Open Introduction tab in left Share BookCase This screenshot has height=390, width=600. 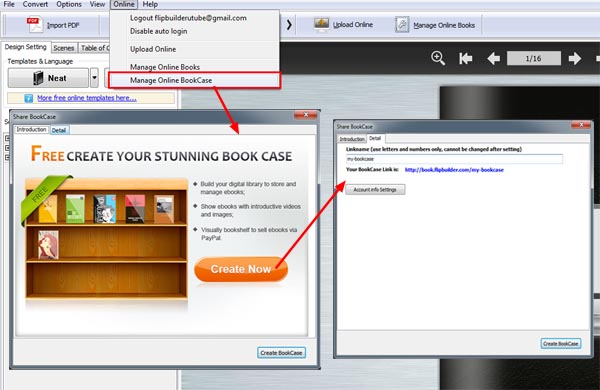coord(31,130)
